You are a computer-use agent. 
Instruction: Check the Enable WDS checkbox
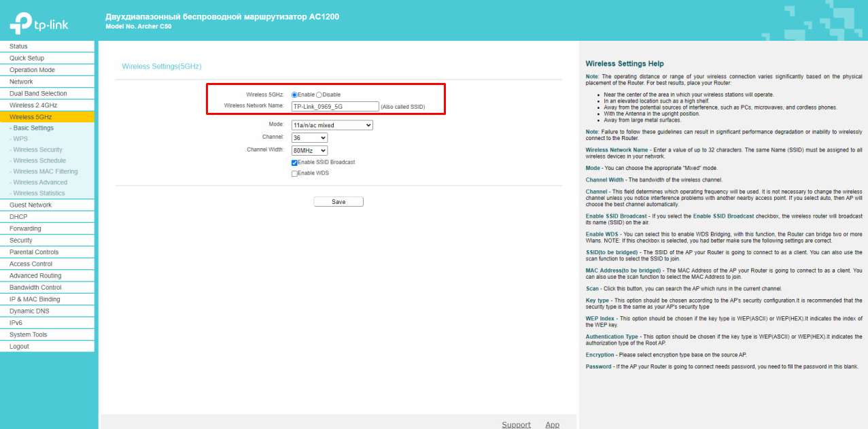point(294,173)
